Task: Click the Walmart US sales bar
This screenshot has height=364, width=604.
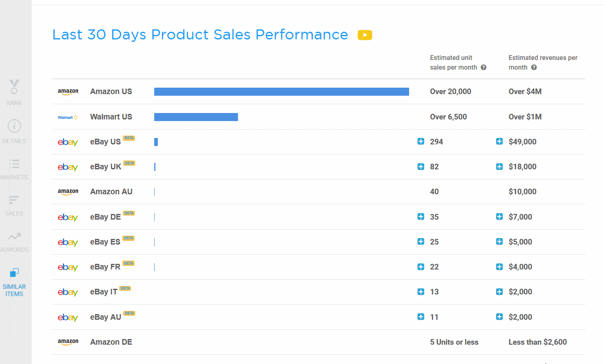Action: click(196, 117)
